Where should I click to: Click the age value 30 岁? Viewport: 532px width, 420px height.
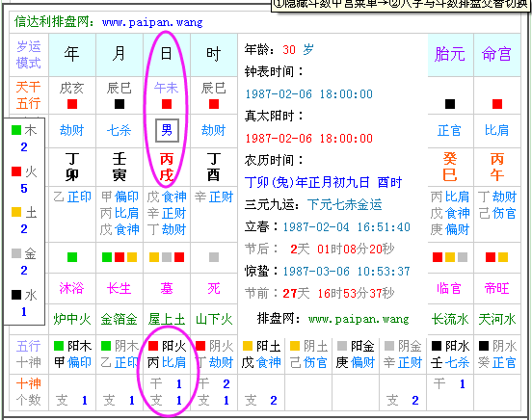[x=298, y=50]
